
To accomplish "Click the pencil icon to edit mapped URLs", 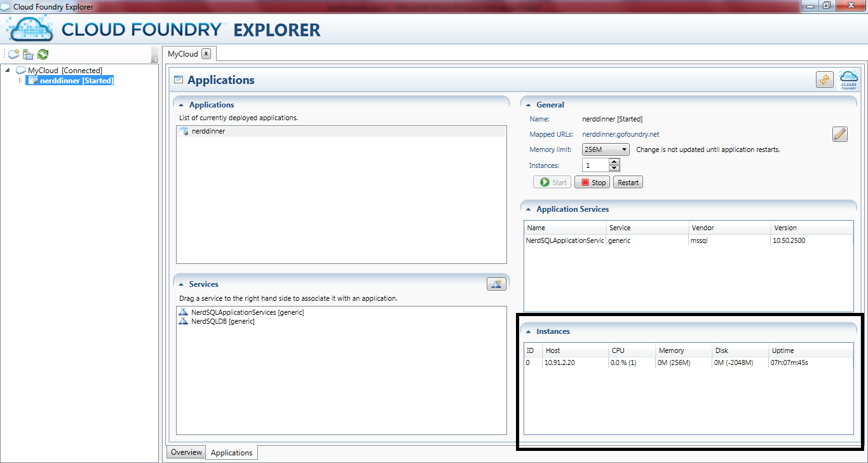I will [x=840, y=134].
